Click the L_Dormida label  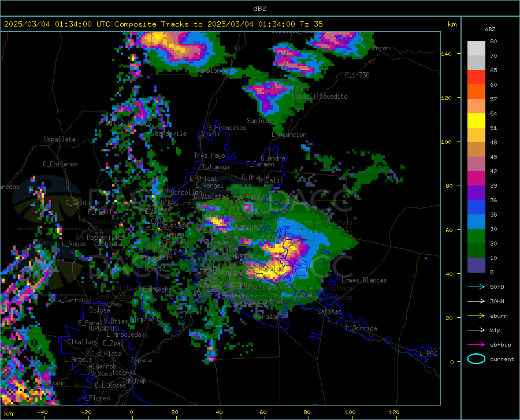coord(361,328)
